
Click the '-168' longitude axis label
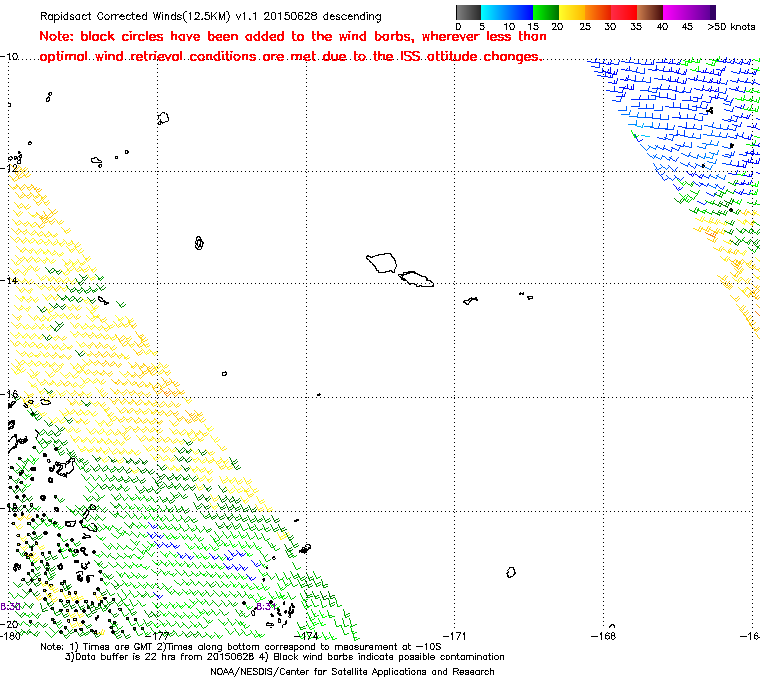[x=604, y=636]
